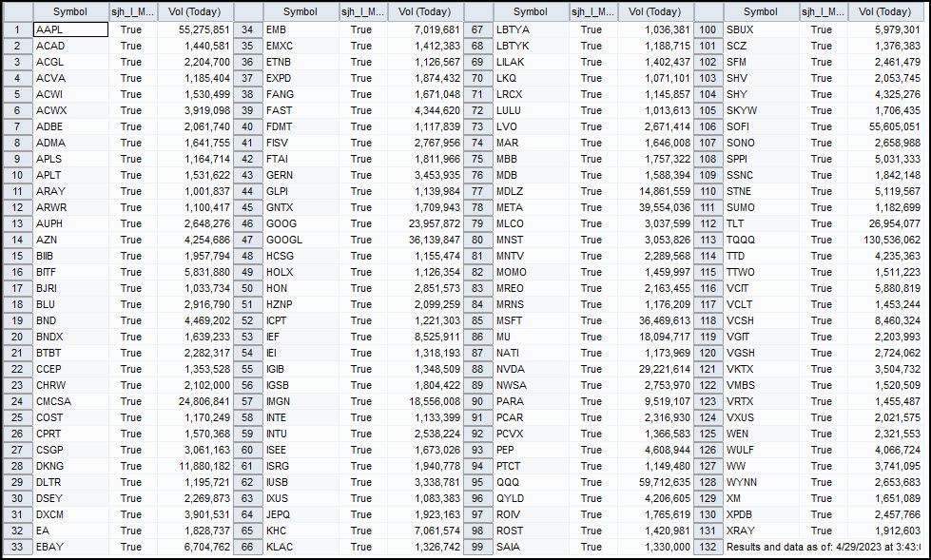Select the AZN symbol cell
Screen dimensions: 931x560
pos(70,240)
